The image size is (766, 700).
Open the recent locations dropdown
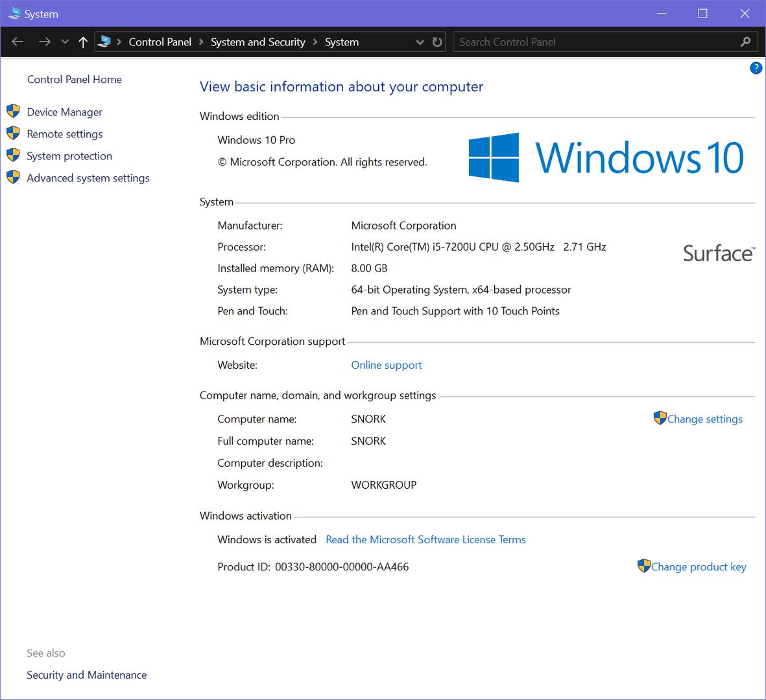tap(65, 42)
